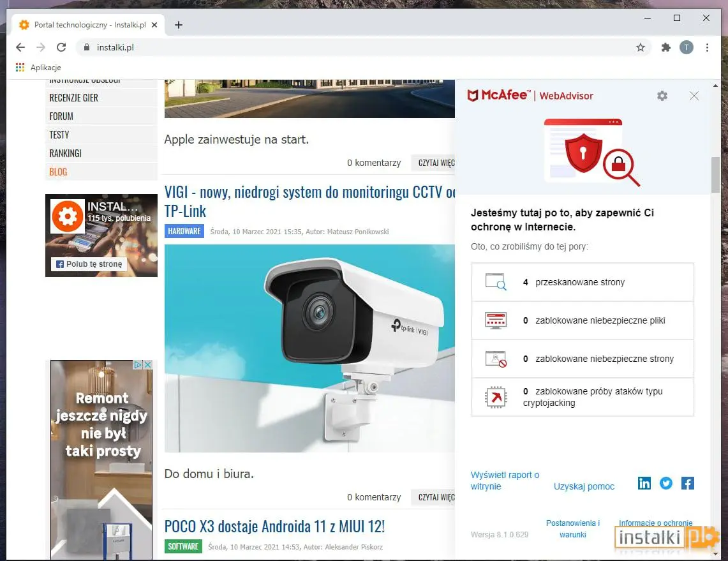Open Chrome extensions puzzle icon

[x=665, y=47]
